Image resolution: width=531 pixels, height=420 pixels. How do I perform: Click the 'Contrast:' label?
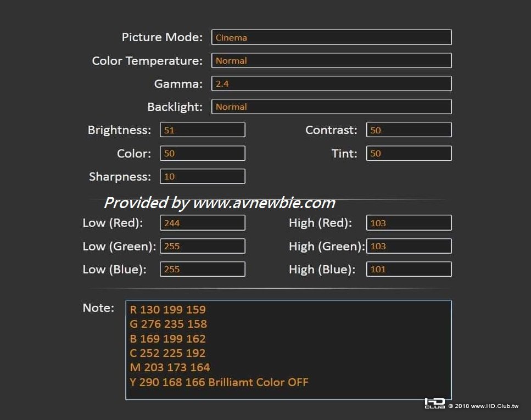331,130
